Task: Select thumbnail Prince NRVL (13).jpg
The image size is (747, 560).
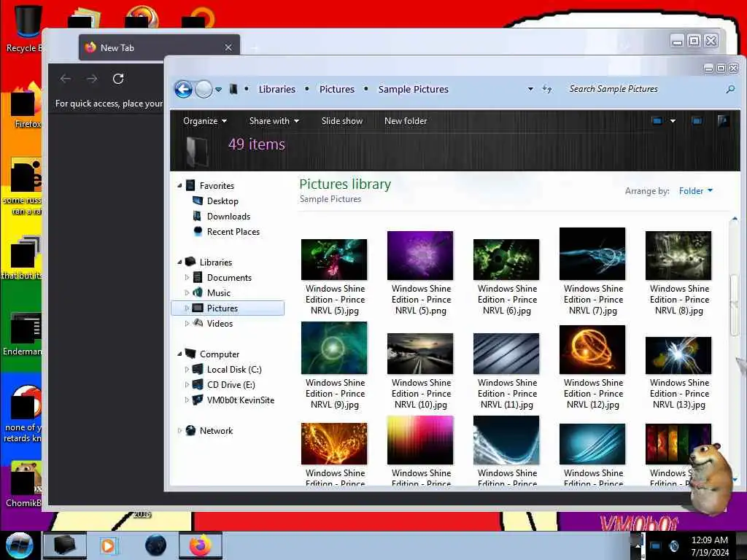Action: [x=678, y=356]
